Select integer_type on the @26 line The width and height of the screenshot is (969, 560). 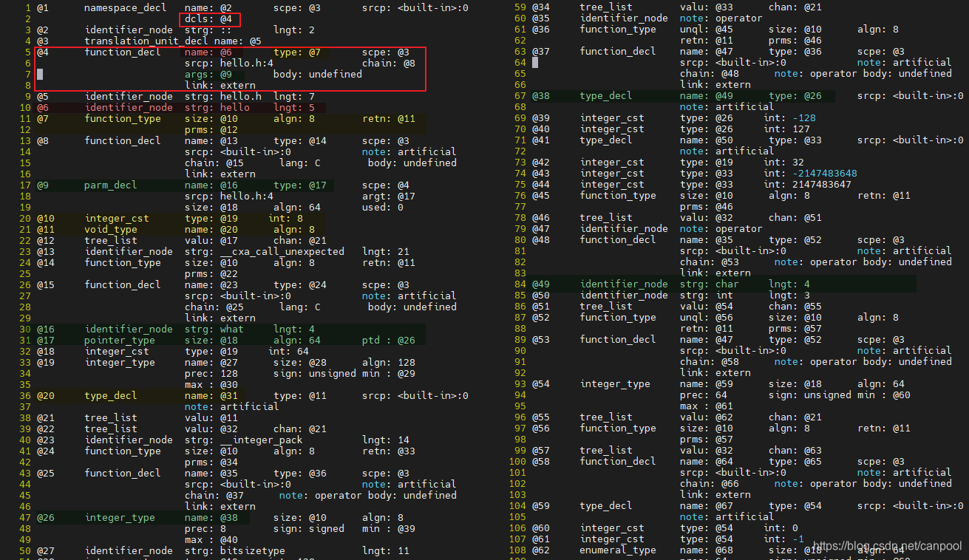(120, 517)
